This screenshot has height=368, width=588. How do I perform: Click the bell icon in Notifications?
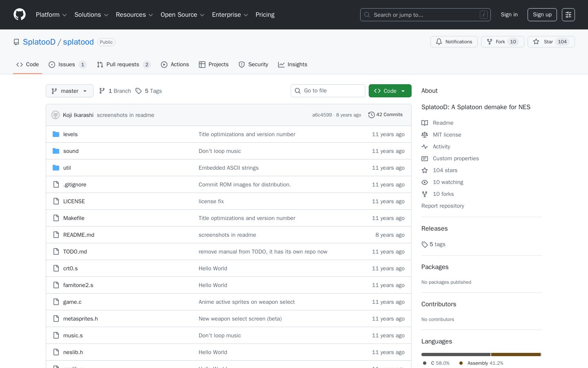coord(439,42)
